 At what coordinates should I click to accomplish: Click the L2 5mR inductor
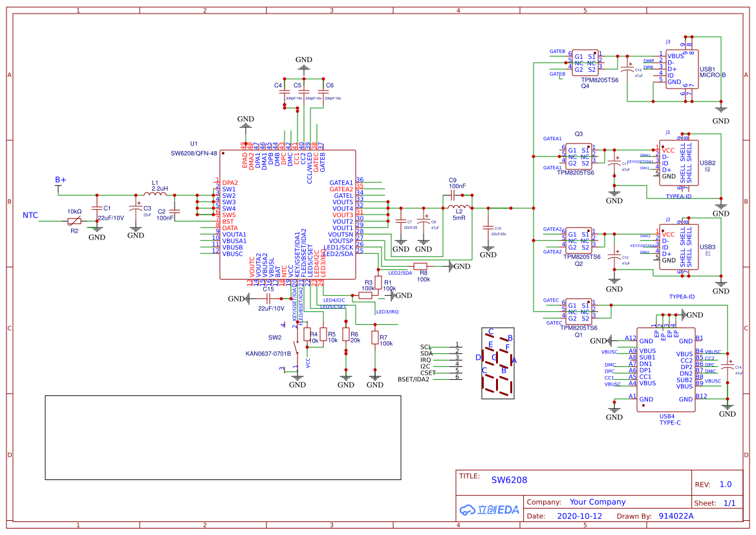tap(459, 208)
